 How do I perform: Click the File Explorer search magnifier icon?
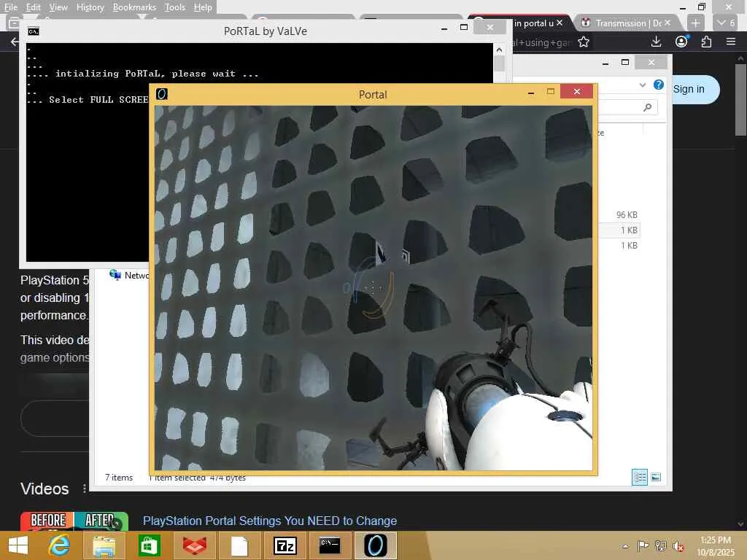click(x=647, y=107)
